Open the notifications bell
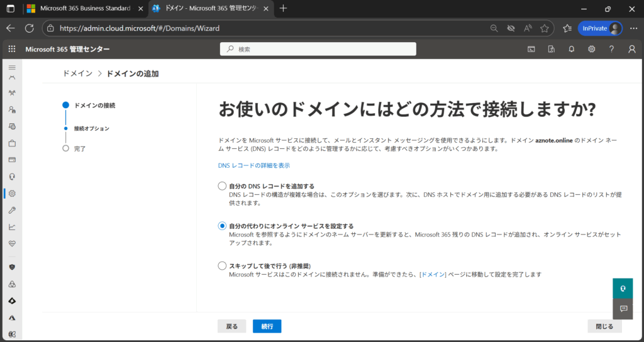Image resolution: width=644 pixels, height=342 pixels. tap(571, 49)
